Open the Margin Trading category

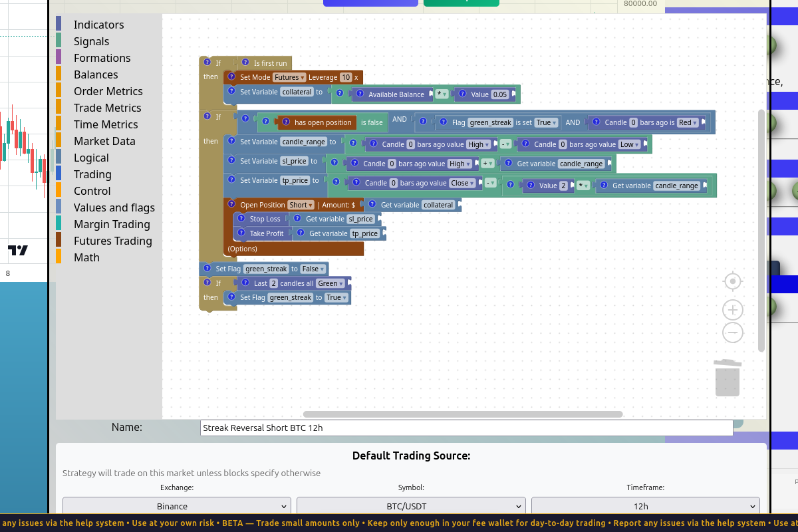(112, 224)
